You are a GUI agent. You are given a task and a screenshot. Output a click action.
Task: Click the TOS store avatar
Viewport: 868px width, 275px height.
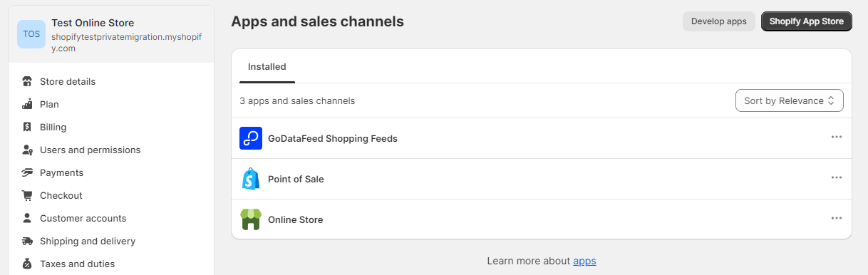click(x=31, y=34)
